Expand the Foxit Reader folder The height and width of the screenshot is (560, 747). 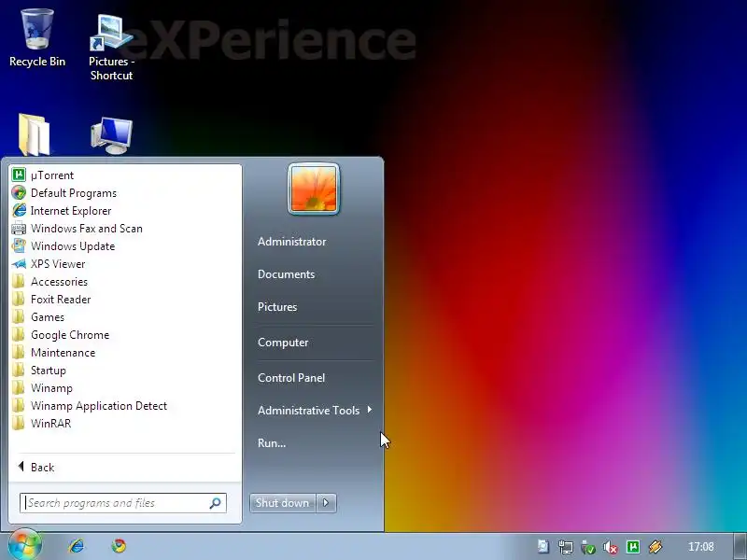pyautogui.click(x=124, y=300)
